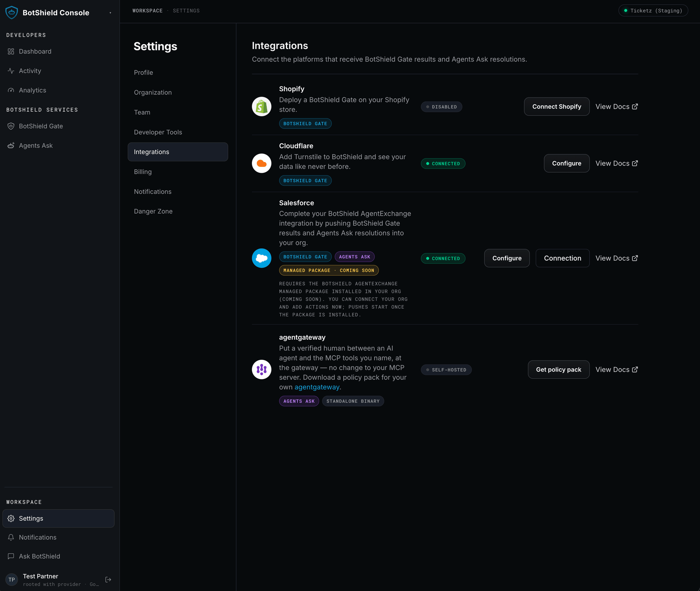Open the Billing settings tab

178,172
